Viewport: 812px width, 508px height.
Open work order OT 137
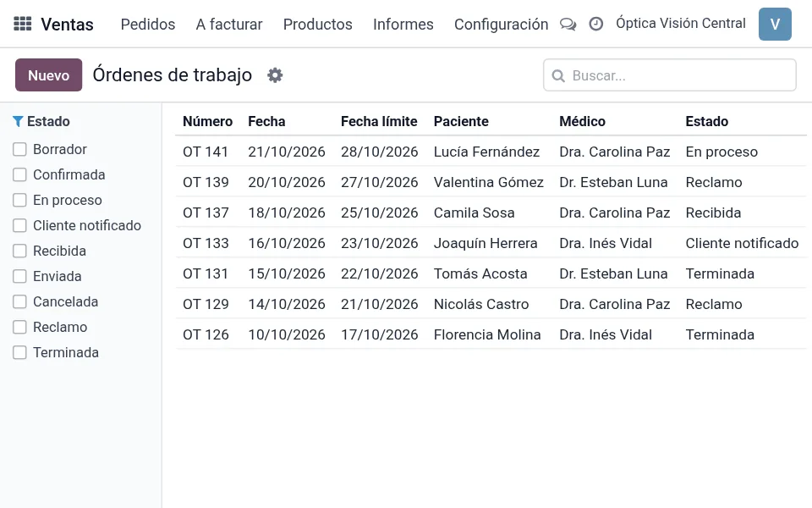(206, 213)
